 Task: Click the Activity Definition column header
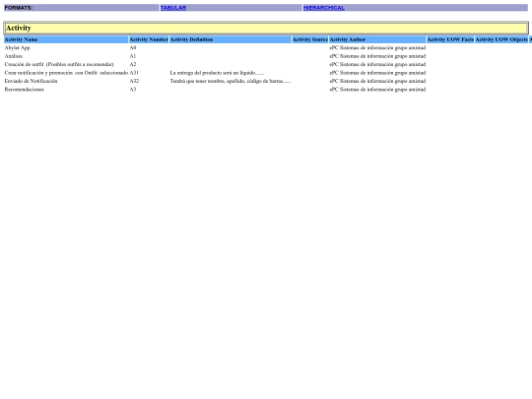(231, 39)
